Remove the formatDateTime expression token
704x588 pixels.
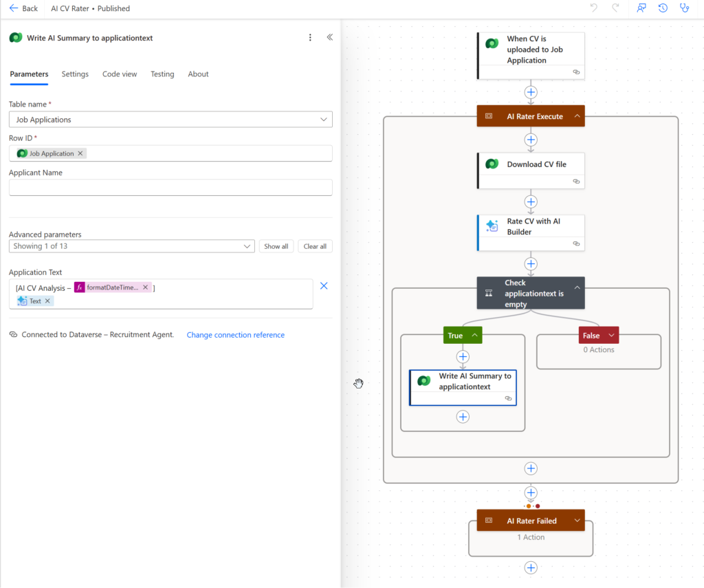click(146, 287)
